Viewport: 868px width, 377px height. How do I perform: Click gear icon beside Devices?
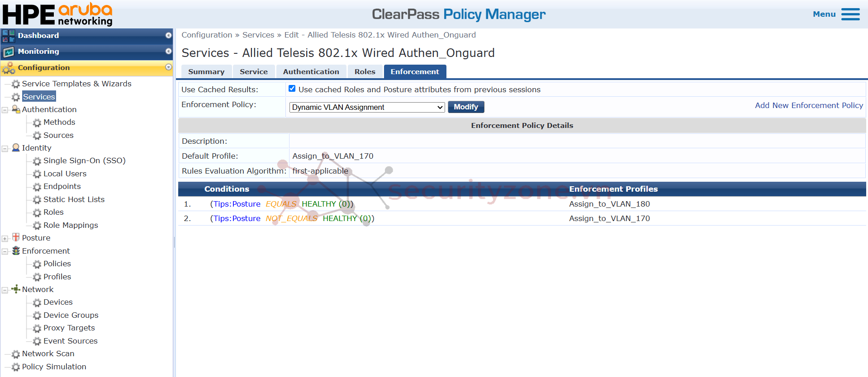(x=37, y=302)
